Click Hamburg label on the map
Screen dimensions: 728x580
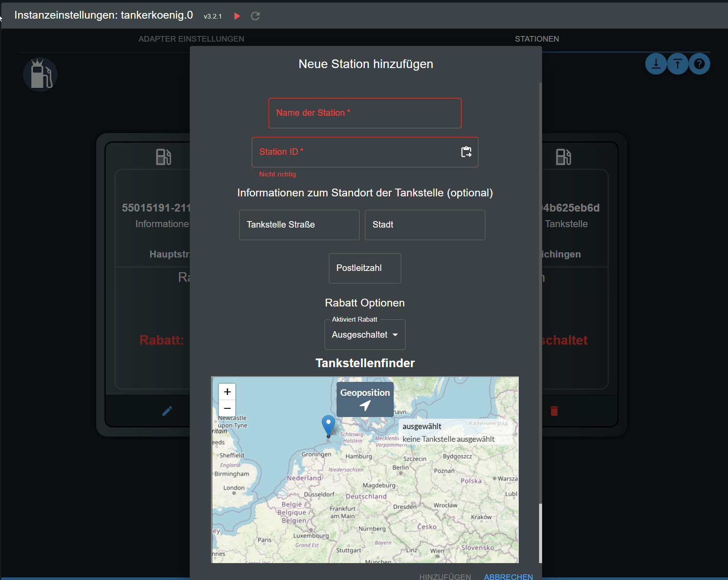pyautogui.click(x=359, y=456)
